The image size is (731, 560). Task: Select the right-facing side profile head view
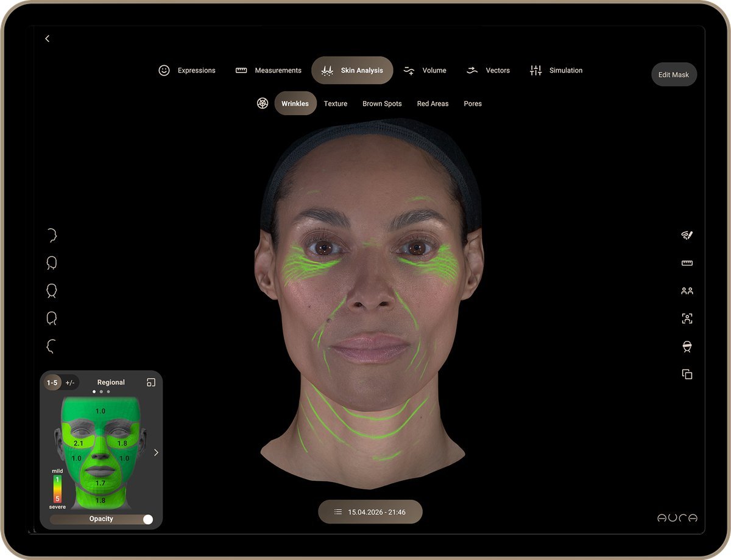[52, 236]
